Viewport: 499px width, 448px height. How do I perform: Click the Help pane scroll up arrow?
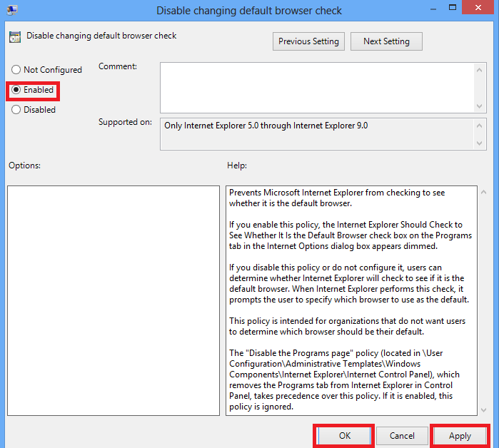click(484, 192)
